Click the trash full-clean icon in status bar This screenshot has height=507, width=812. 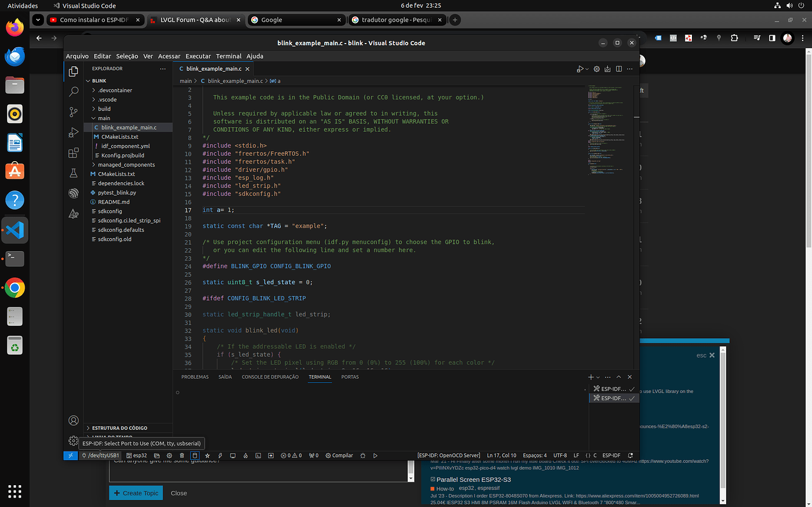pyautogui.click(x=182, y=455)
